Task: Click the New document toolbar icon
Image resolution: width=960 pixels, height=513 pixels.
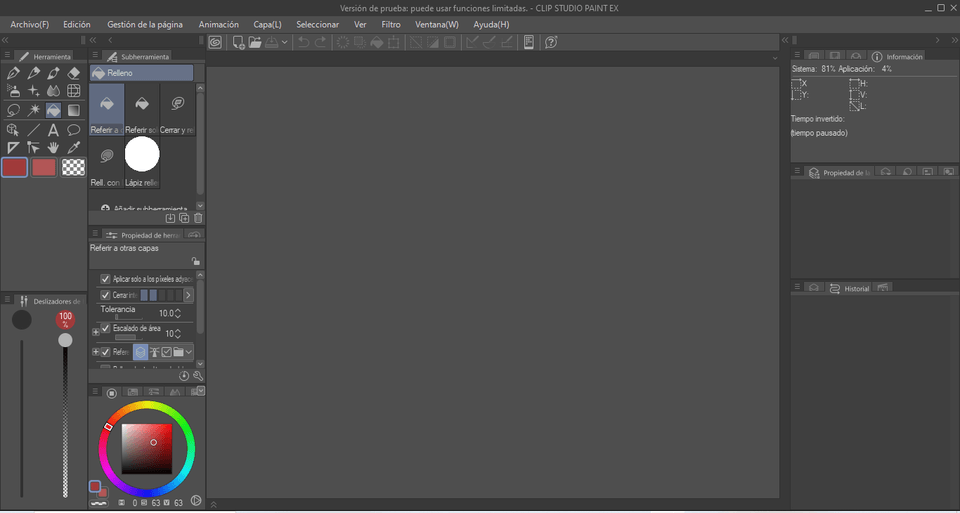Action: (x=238, y=42)
